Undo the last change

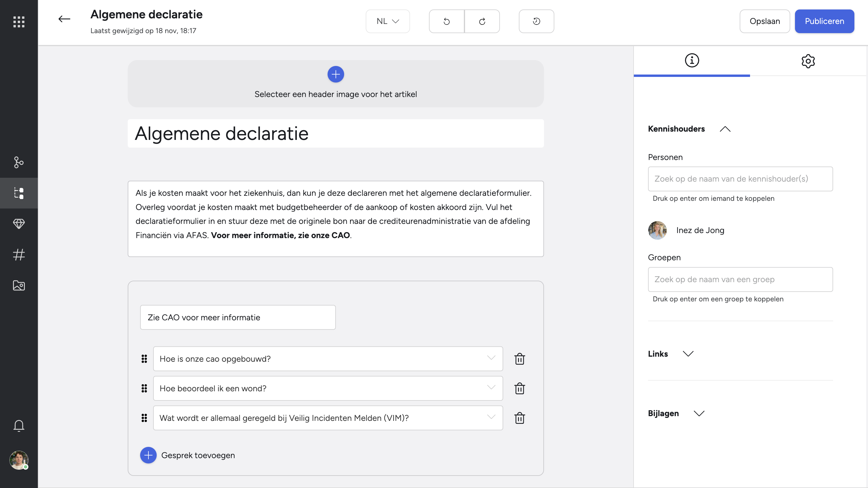[446, 21]
